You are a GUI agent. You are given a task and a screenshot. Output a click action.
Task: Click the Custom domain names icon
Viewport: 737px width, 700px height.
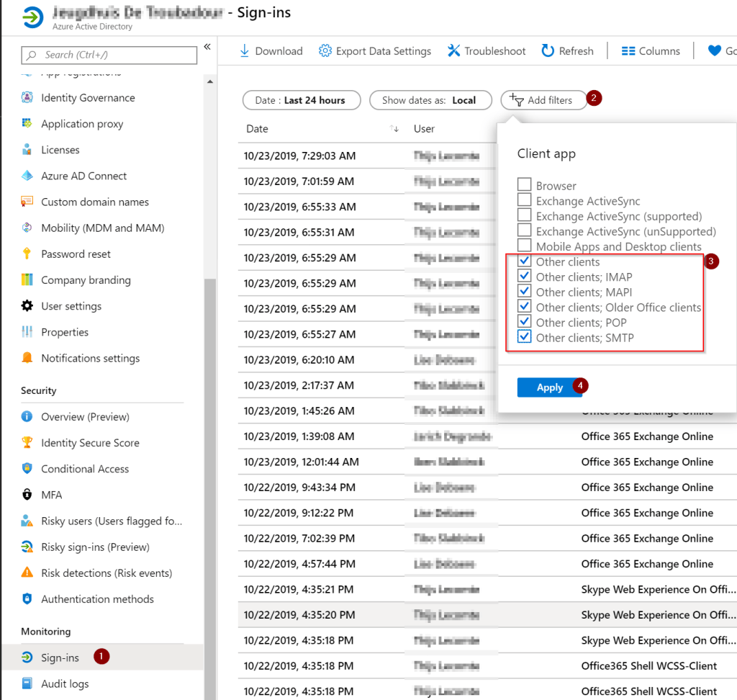[27, 202]
